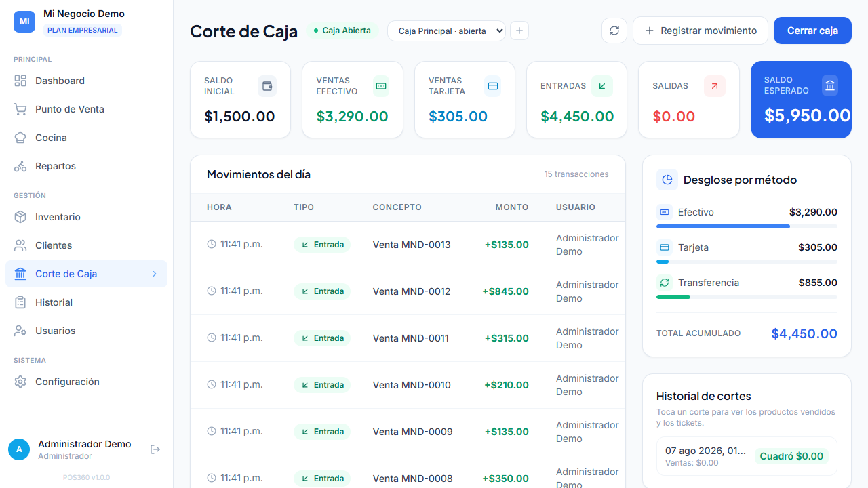868x488 pixels.
Task: Click the Venta MND-0009 concept text
Action: [413, 432]
